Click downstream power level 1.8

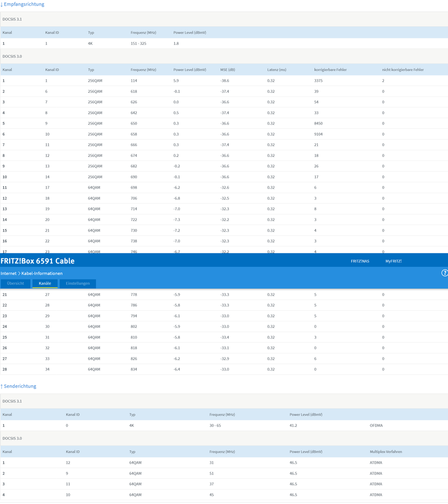point(176,43)
